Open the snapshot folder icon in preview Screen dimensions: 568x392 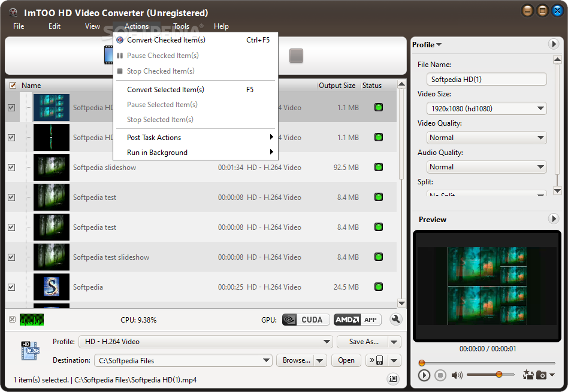coord(528,375)
